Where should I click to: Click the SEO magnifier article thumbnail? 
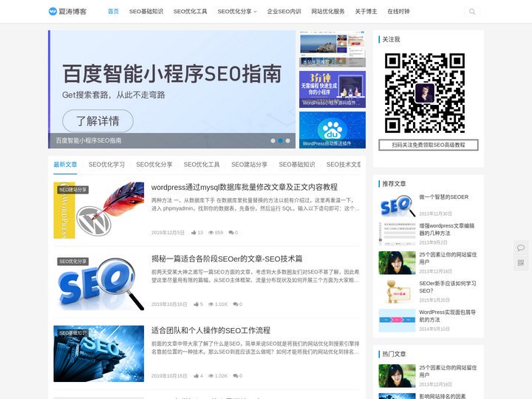tap(99, 282)
